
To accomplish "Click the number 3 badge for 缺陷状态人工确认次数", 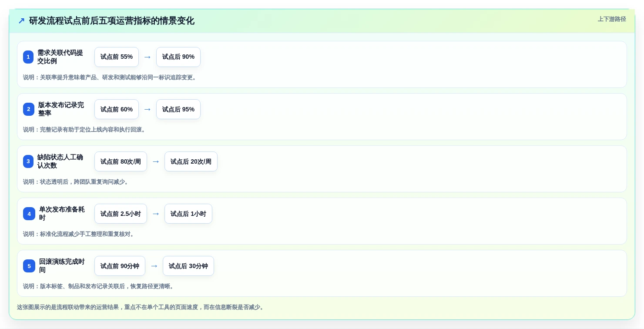I will (28, 161).
